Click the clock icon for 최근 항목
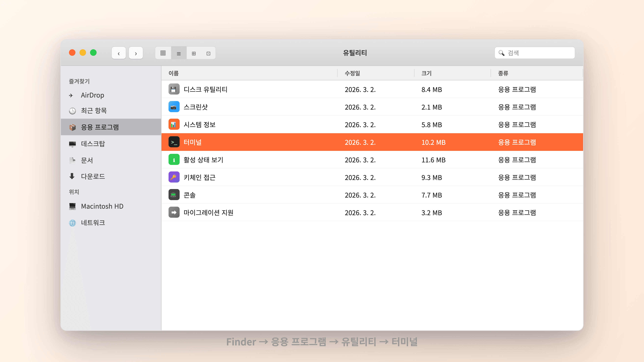 72,111
